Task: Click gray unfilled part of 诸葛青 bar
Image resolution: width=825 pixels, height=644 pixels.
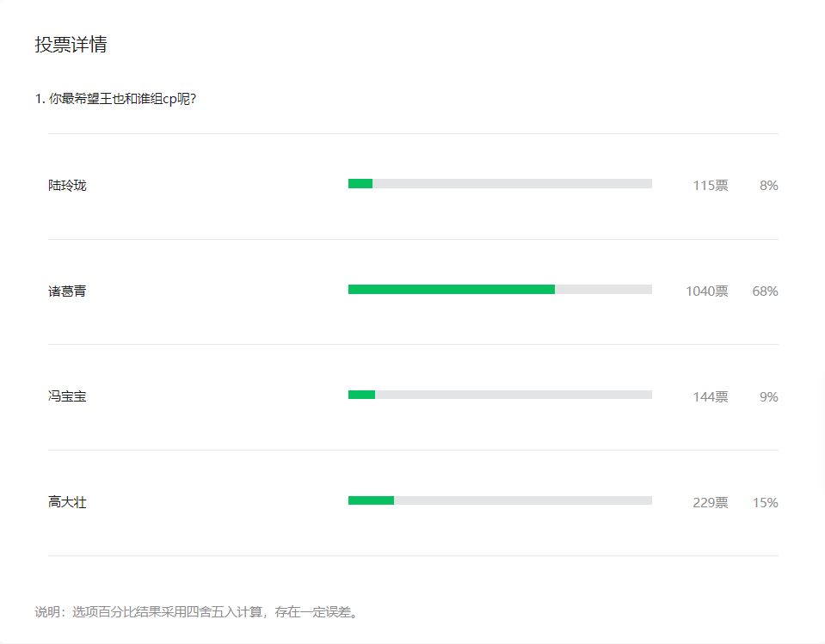Action: point(603,290)
